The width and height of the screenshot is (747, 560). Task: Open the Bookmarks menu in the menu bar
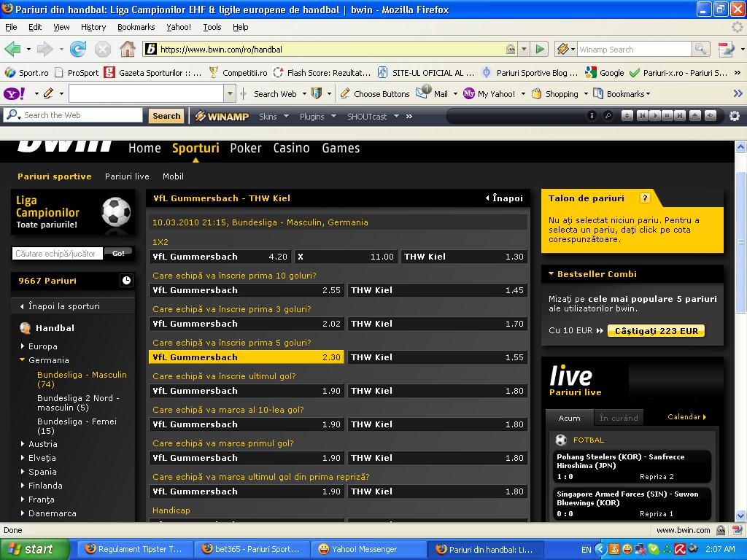pos(136,27)
